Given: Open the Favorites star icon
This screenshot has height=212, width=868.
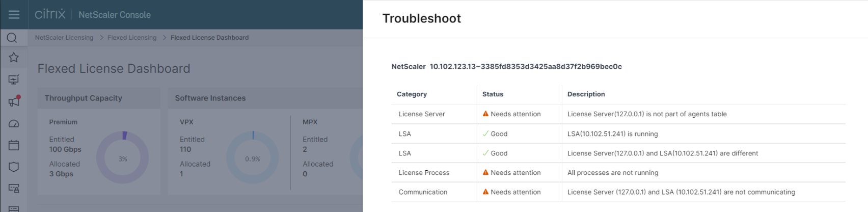Looking at the screenshot, I should tap(14, 57).
